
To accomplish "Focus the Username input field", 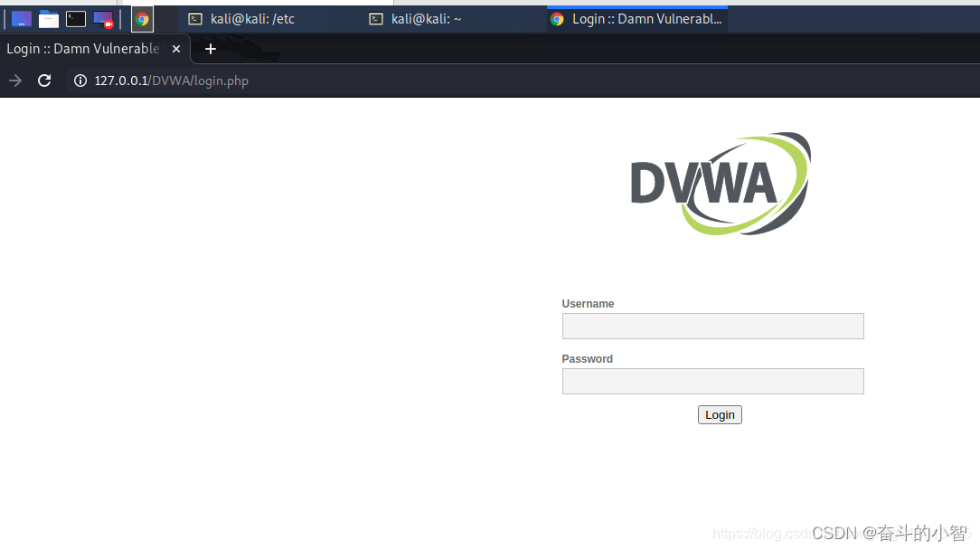I will [x=713, y=326].
